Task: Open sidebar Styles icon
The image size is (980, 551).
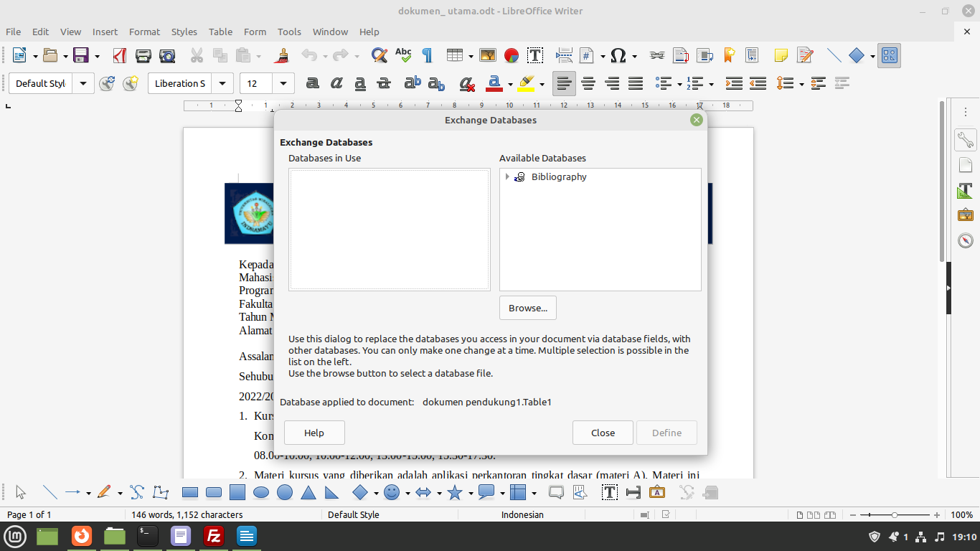Action: (966, 190)
